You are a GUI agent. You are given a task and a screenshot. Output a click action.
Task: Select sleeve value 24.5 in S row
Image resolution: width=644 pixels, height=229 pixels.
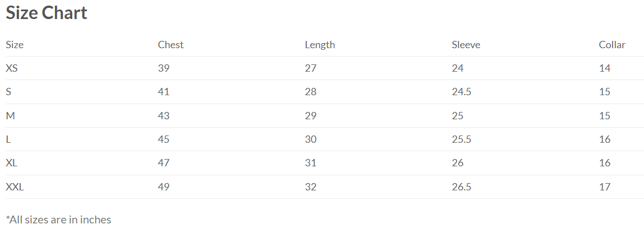[x=461, y=92]
